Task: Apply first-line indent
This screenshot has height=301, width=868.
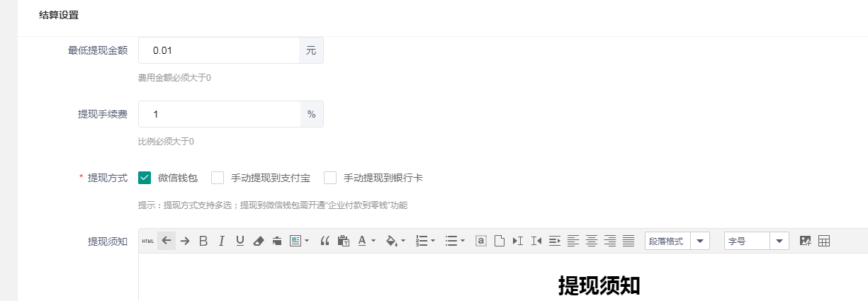Action: click(554, 241)
